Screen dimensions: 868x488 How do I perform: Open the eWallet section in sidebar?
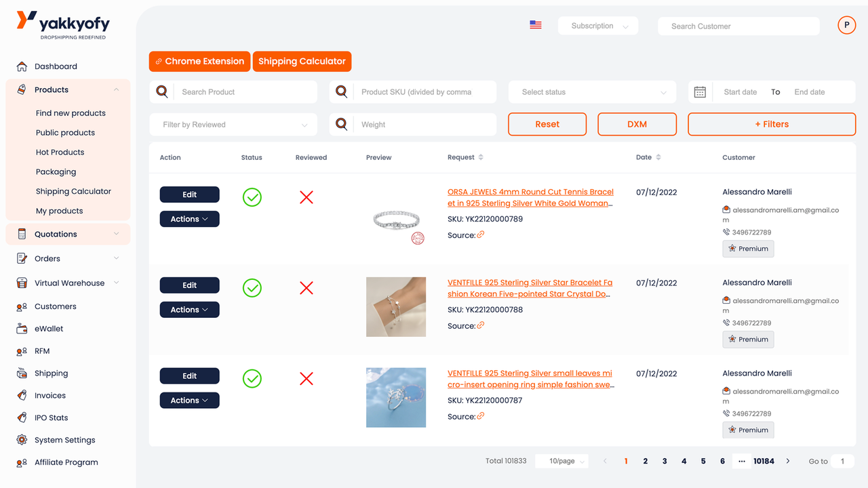[x=47, y=328]
